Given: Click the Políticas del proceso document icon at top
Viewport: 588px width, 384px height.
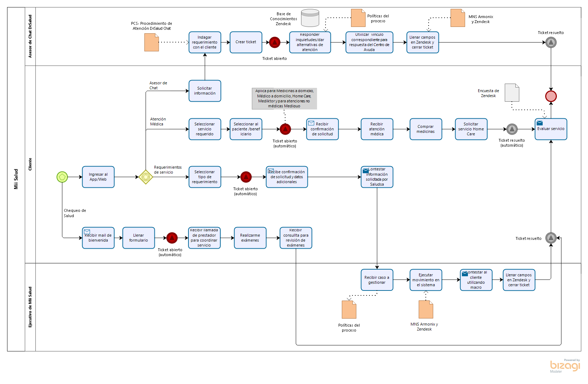Looking at the screenshot, I should 358,18.
